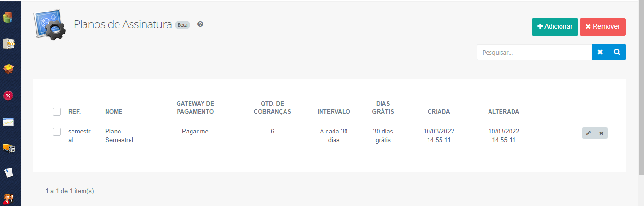The width and height of the screenshot is (644, 206).
Task: Focus the Pesquisar search field
Action: pyautogui.click(x=534, y=52)
